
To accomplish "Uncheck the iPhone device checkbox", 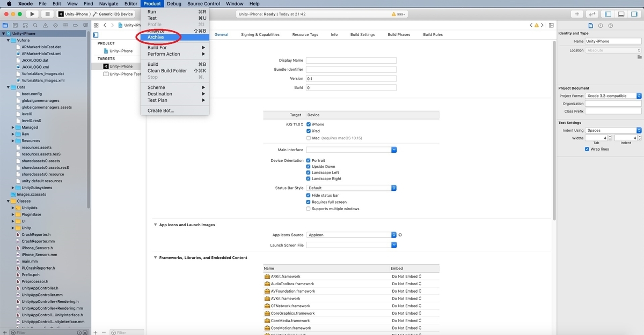I will coord(309,124).
